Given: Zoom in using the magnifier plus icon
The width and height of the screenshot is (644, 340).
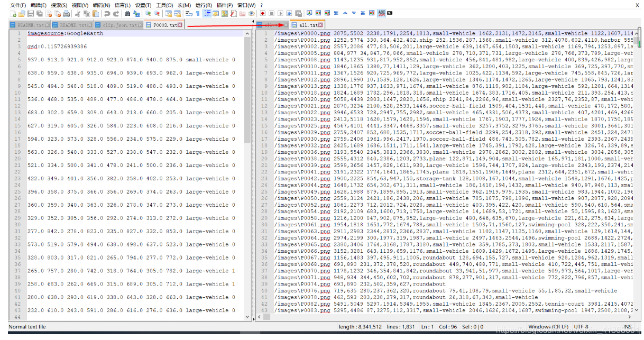Looking at the screenshot, I should pos(148,13).
